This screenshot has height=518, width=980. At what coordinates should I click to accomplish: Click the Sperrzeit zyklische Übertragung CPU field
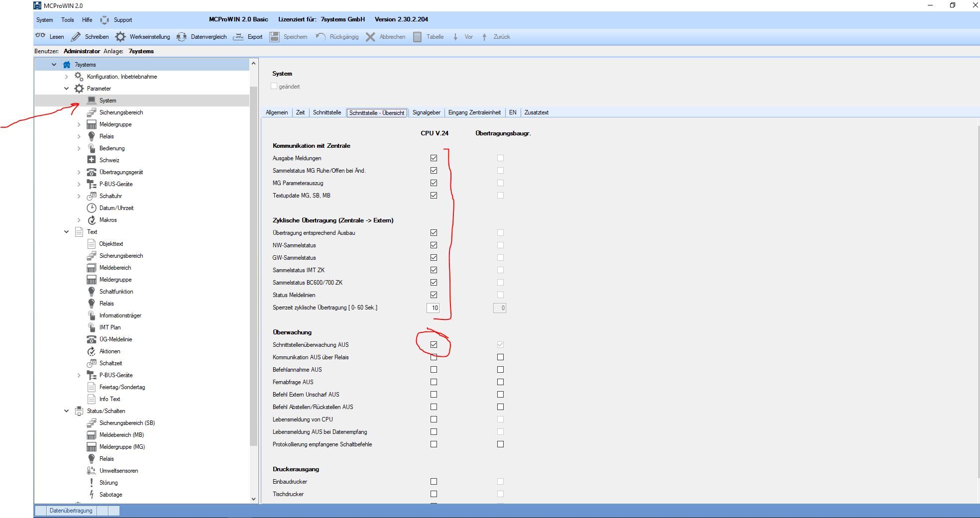[433, 308]
